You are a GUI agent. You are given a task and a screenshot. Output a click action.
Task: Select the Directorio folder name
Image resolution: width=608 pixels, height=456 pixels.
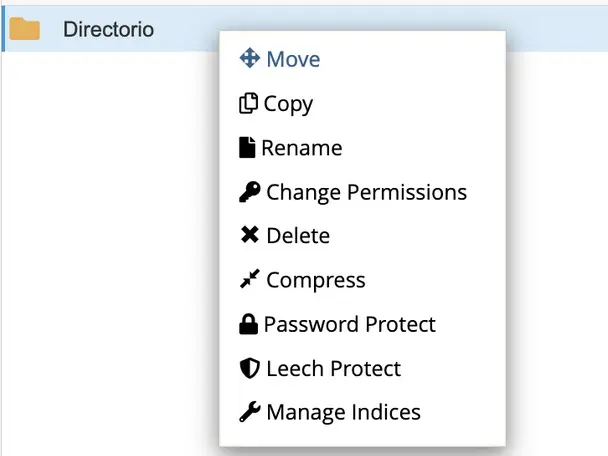[108, 29]
